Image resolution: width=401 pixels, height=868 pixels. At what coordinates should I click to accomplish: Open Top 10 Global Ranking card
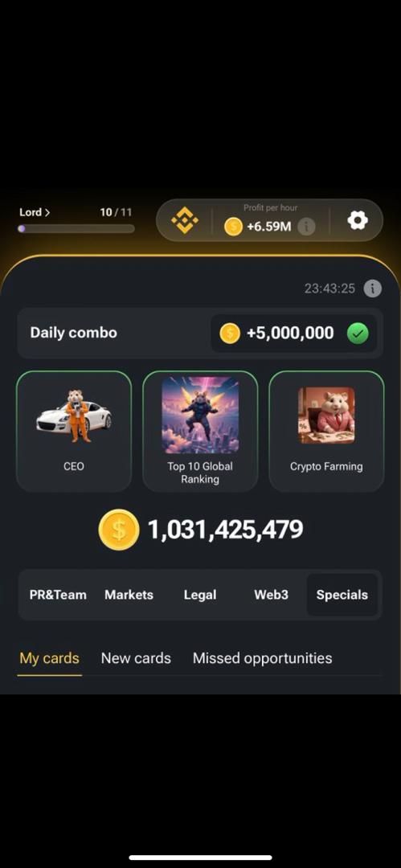click(x=200, y=432)
